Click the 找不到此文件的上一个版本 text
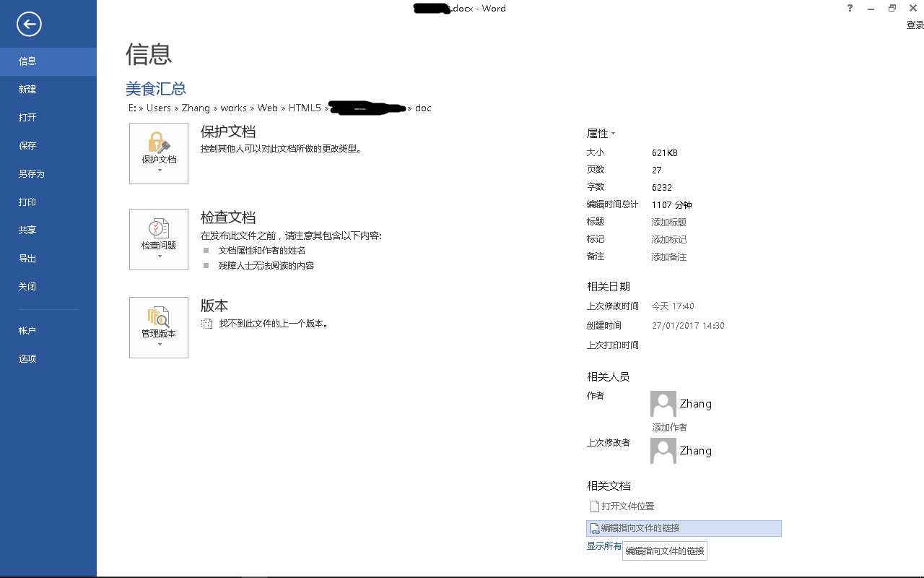 tap(274, 324)
